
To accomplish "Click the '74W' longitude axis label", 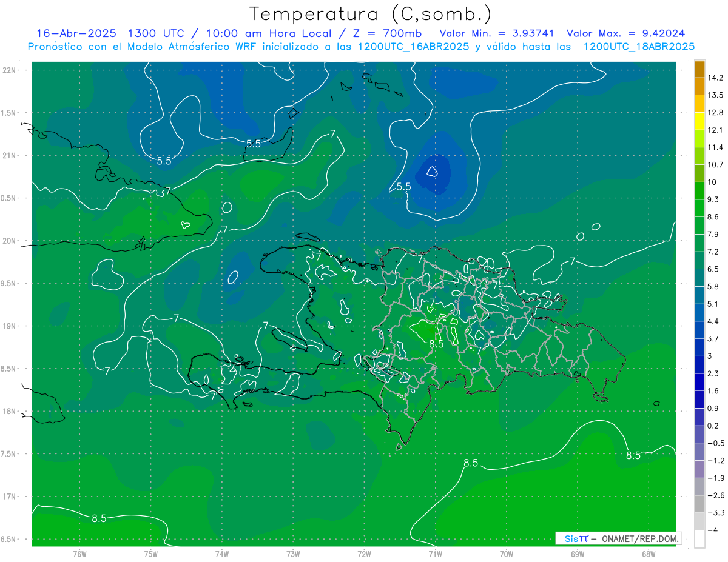I will pos(222,554).
